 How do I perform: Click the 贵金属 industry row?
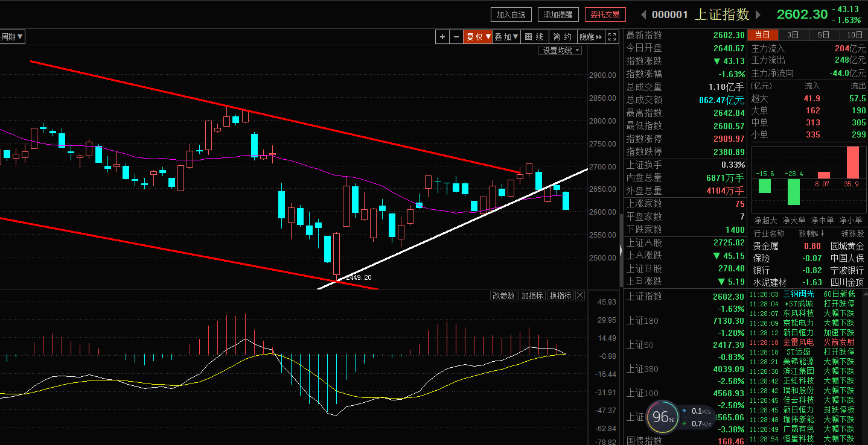(808, 246)
